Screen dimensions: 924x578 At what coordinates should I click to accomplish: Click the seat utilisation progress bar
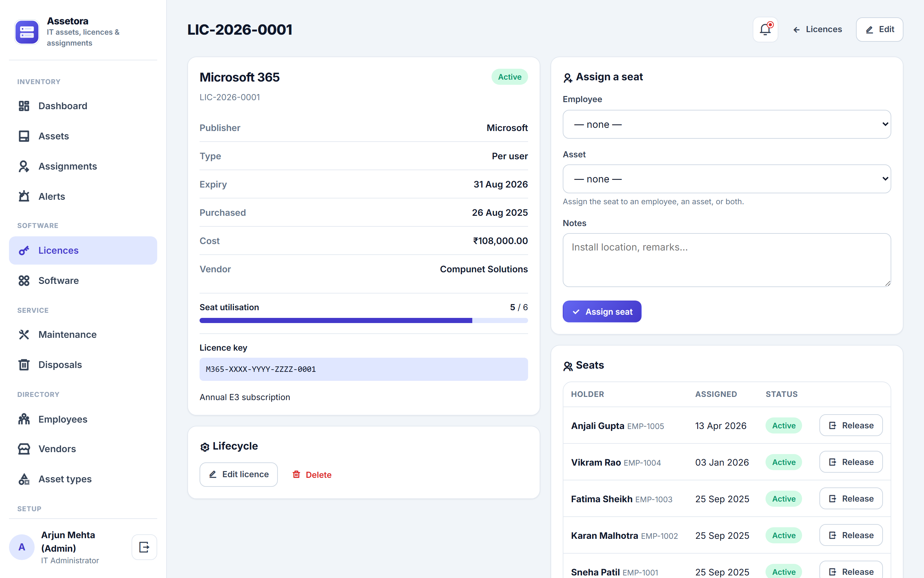click(364, 320)
